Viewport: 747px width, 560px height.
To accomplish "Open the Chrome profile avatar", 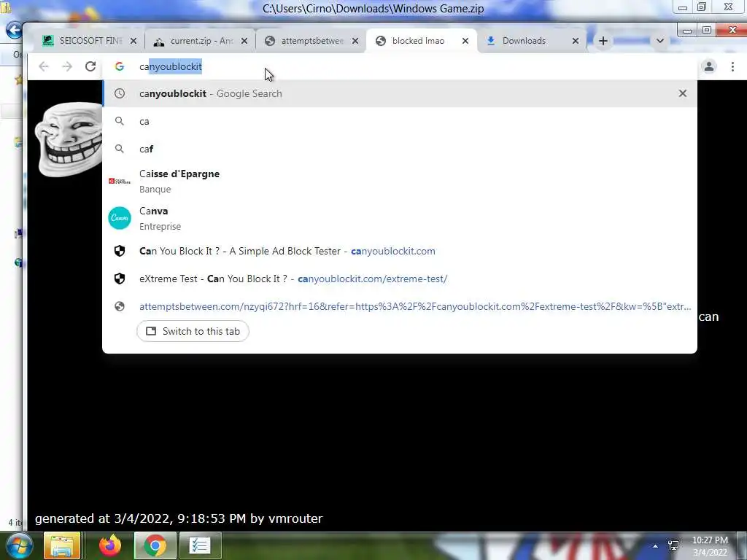I will click(x=709, y=66).
